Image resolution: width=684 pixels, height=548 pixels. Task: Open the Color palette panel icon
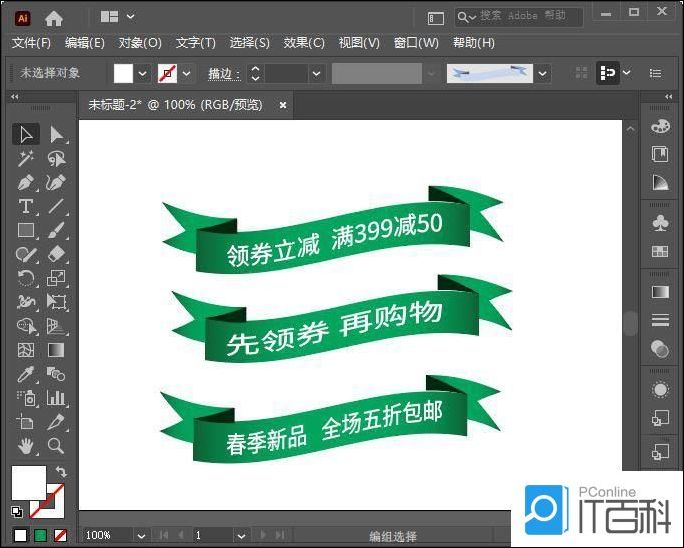coord(660,127)
